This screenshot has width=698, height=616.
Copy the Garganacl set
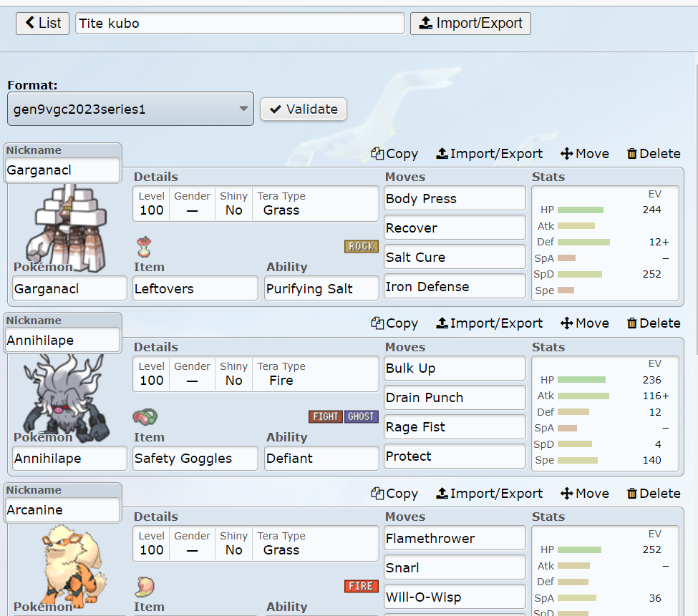(394, 153)
